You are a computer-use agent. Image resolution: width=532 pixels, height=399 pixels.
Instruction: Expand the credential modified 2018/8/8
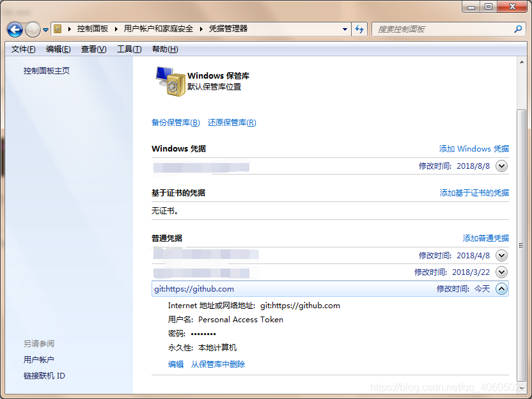tap(501, 166)
